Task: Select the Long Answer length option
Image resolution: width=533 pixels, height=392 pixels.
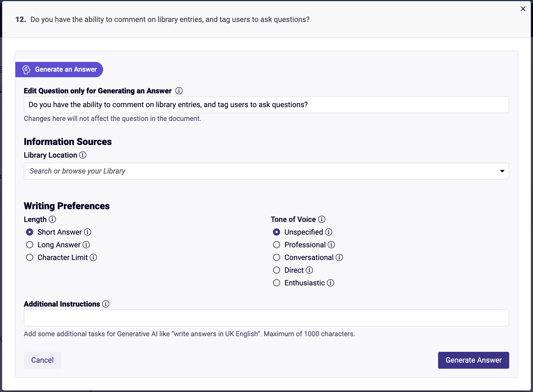Action: 30,245
